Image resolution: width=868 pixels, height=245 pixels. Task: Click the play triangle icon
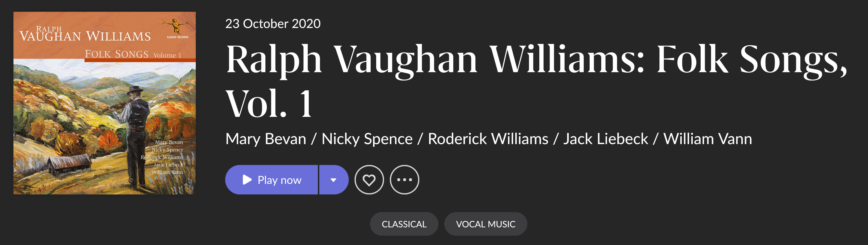pyautogui.click(x=247, y=179)
